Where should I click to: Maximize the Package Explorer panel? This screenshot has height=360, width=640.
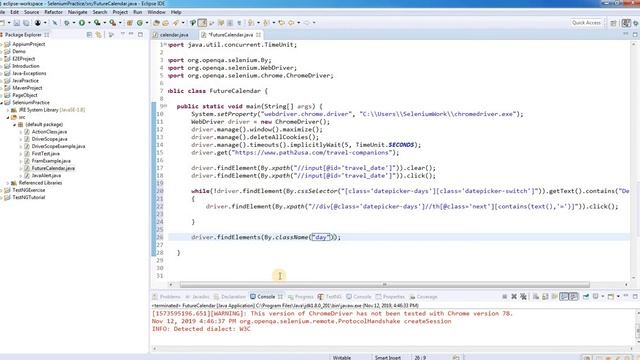pyautogui.click(x=140, y=35)
